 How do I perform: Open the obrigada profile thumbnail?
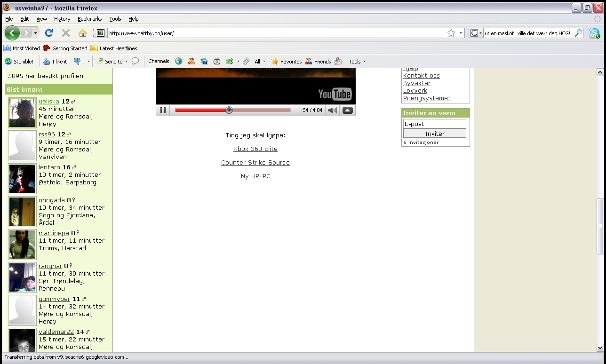coord(22,212)
